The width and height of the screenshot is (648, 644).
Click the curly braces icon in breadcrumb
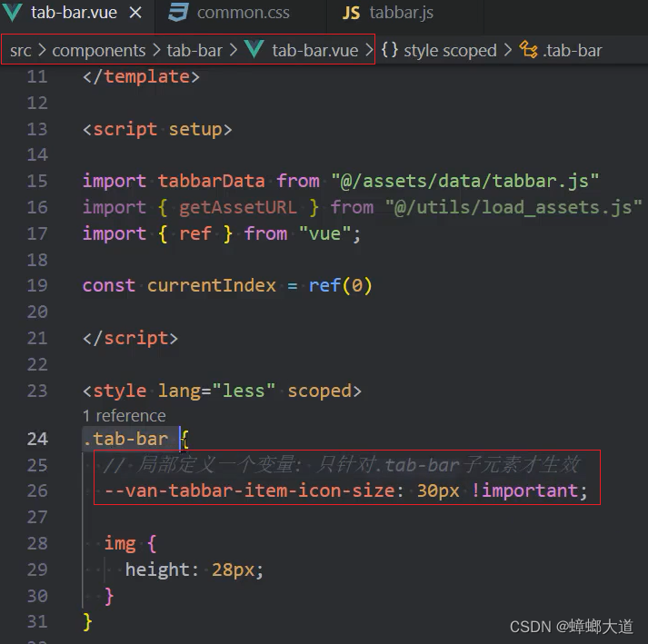389,50
